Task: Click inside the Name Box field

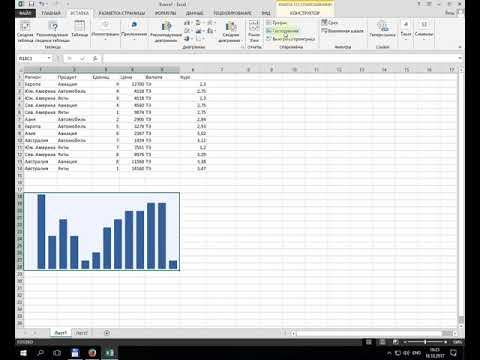Action: (32, 58)
